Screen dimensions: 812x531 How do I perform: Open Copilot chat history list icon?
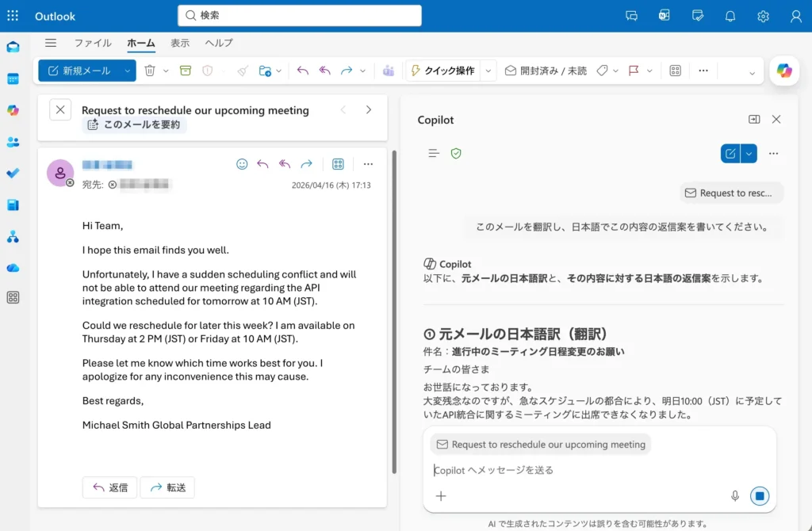(434, 153)
